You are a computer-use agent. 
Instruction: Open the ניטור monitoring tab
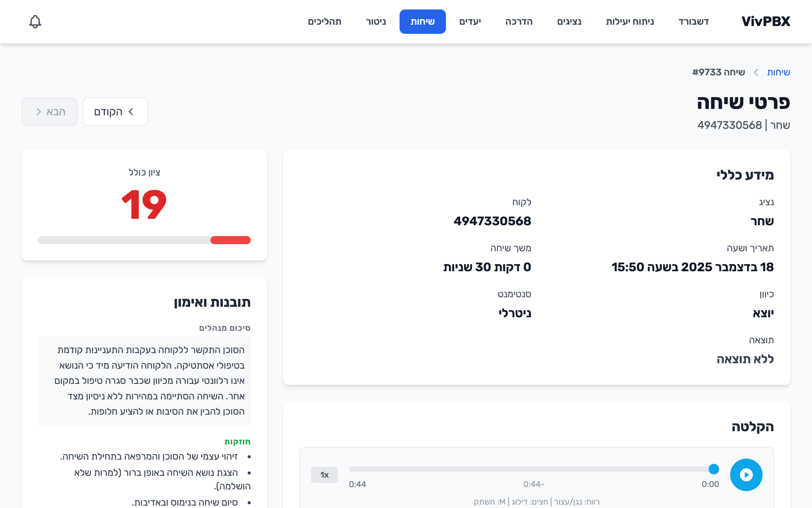tap(376, 22)
